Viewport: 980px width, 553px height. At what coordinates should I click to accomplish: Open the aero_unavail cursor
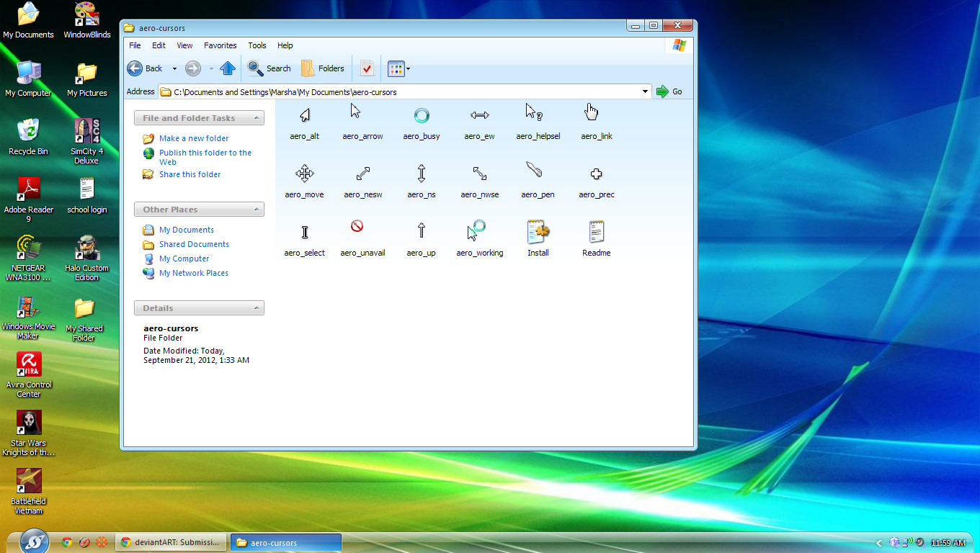[x=357, y=226]
